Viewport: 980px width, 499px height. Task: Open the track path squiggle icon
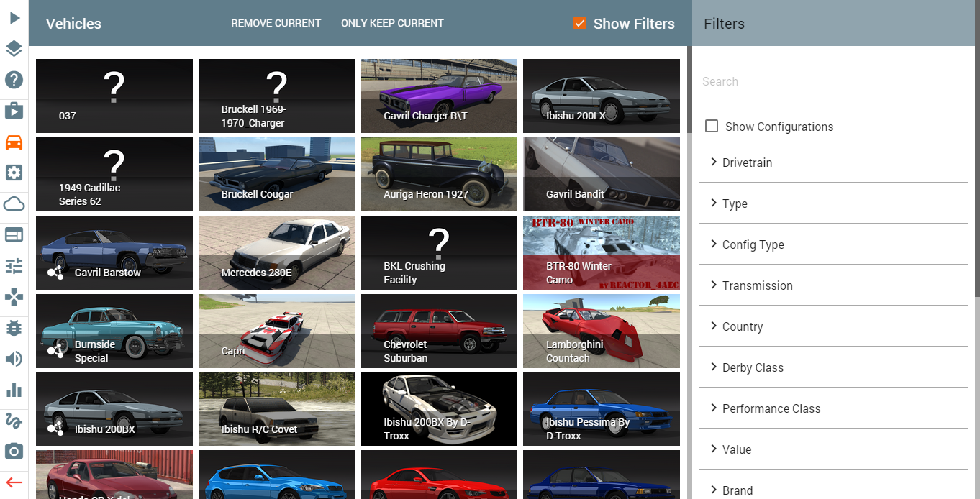(14, 421)
